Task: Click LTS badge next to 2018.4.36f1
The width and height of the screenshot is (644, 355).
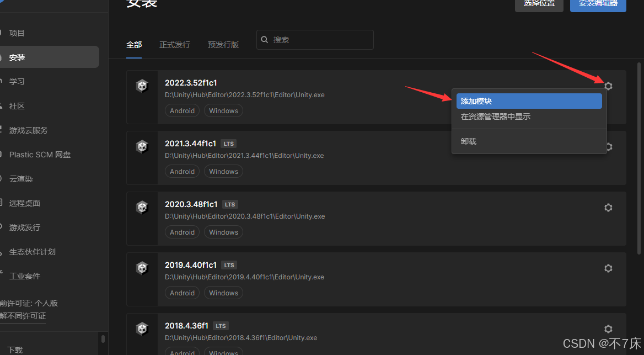Action: (221, 326)
